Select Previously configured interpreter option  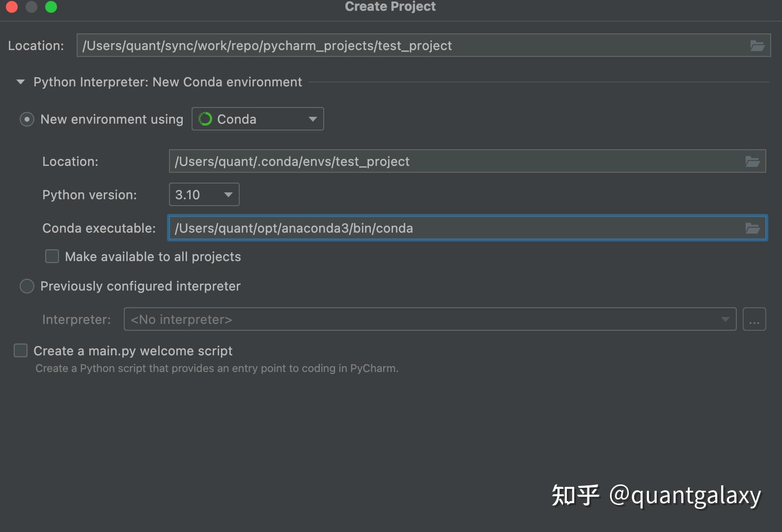(x=27, y=286)
